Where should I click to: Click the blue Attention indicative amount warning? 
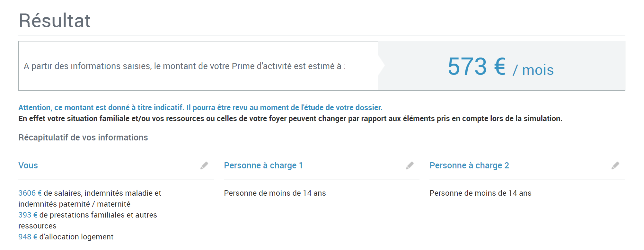tap(200, 108)
